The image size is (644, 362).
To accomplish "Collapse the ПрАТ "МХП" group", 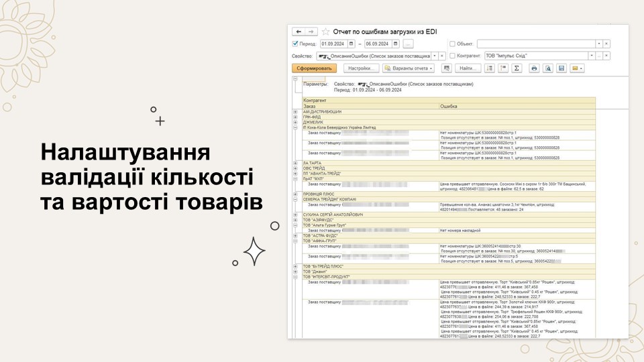I will click(295, 179).
